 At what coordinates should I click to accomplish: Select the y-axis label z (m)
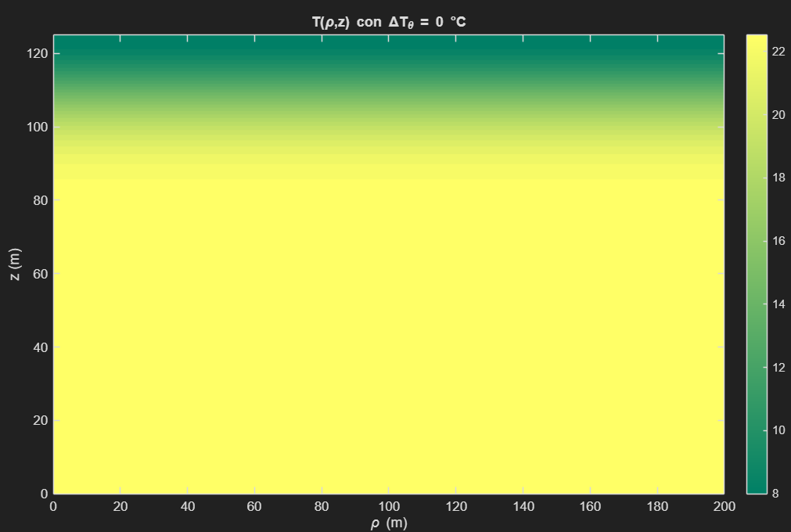pos(16,264)
